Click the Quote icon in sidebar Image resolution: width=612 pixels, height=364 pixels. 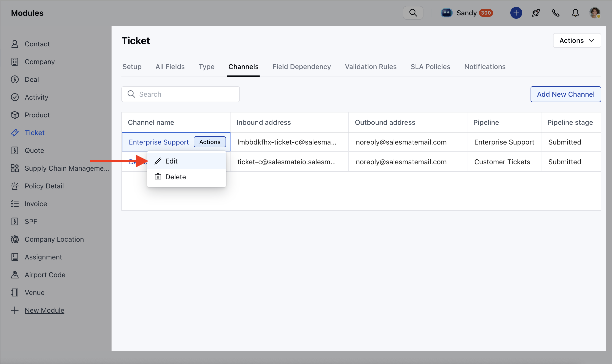(15, 150)
